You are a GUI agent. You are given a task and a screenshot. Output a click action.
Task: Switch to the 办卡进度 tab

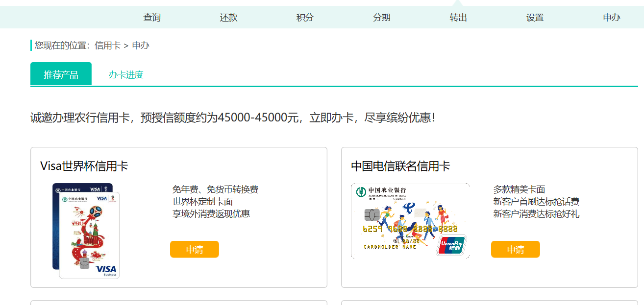click(x=126, y=75)
